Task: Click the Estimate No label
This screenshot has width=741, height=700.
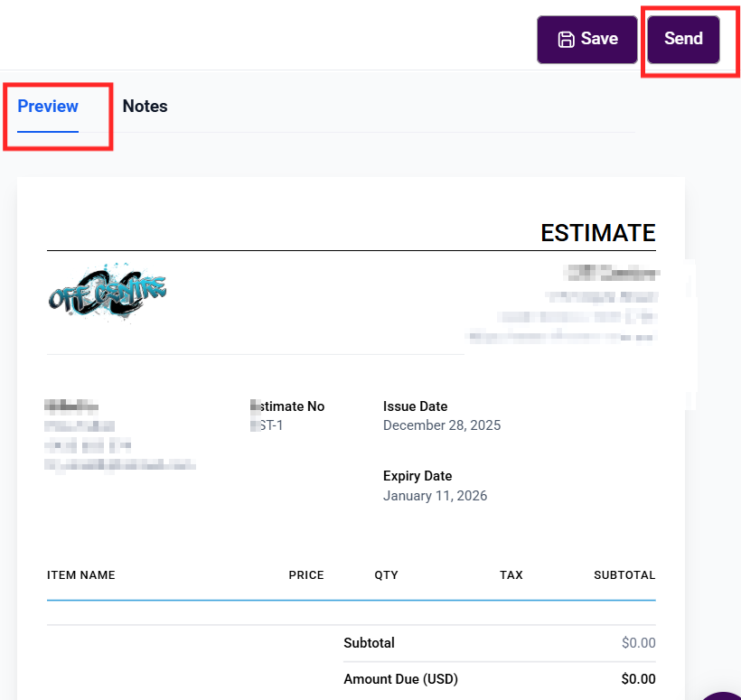Action: (x=287, y=406)
